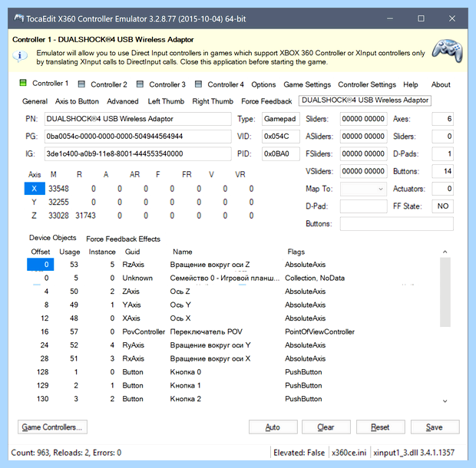
Task: Click xinput1_3.dll version in status bar
Action: coord(414,453)
